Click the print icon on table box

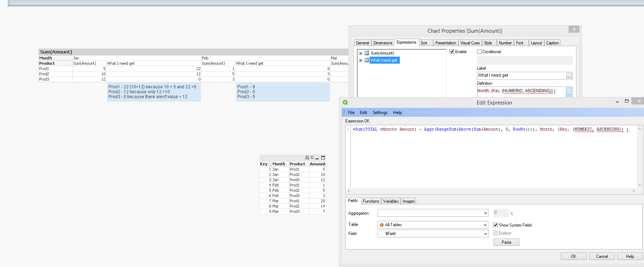(x=307, y=158)
